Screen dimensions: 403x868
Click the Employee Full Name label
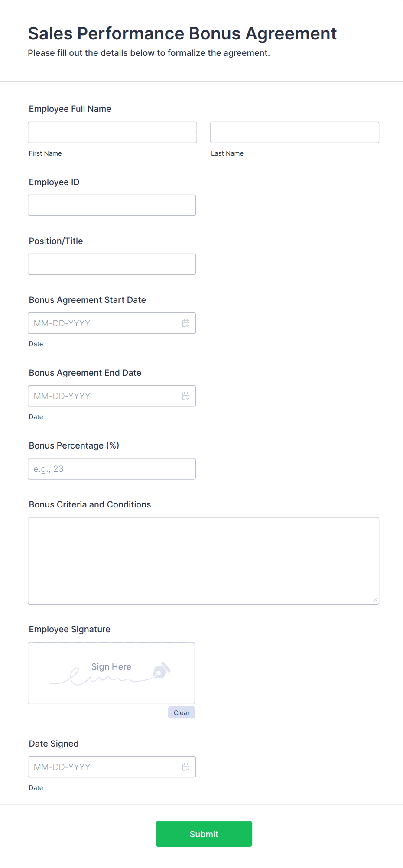click(x=70, y=109)
